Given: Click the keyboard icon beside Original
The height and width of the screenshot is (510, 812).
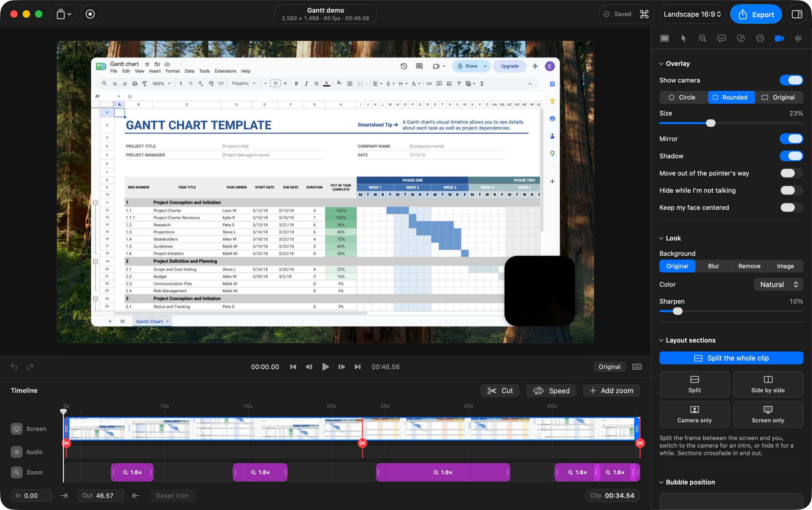Looking at the screenshot, I should pyautogui.click(x=637, y=367).
